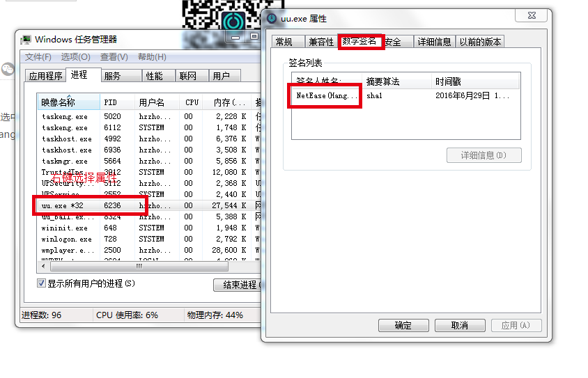
Task: Switch to the 性能 tab
Action: pyautogui.click(x=159, y=76)
